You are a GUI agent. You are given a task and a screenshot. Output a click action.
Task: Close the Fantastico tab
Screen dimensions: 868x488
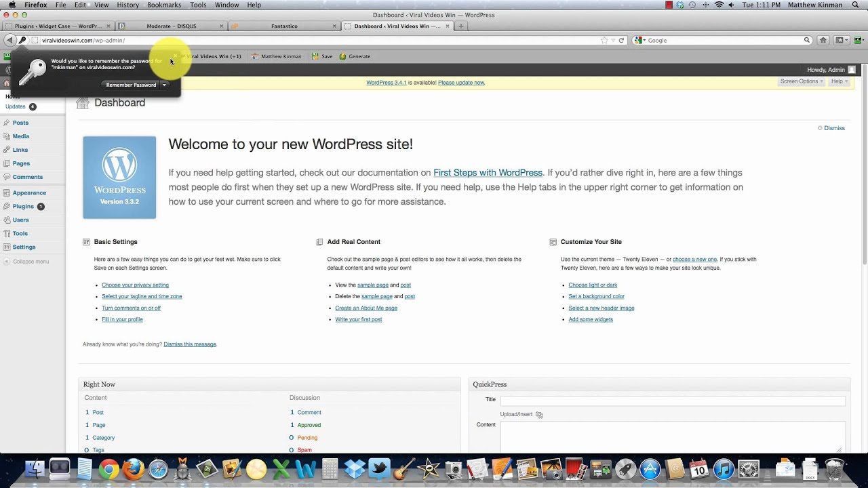[334, 26]
